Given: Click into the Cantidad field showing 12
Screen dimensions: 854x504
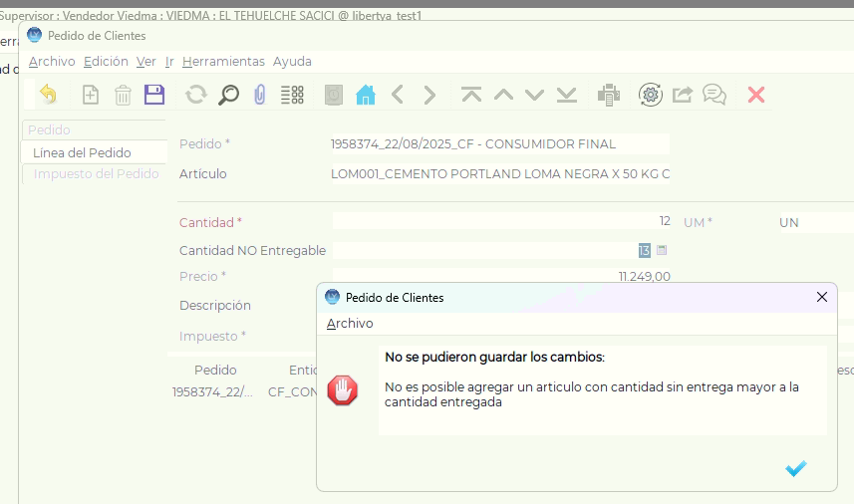Looking at the screenshot, I should point(501,221).
